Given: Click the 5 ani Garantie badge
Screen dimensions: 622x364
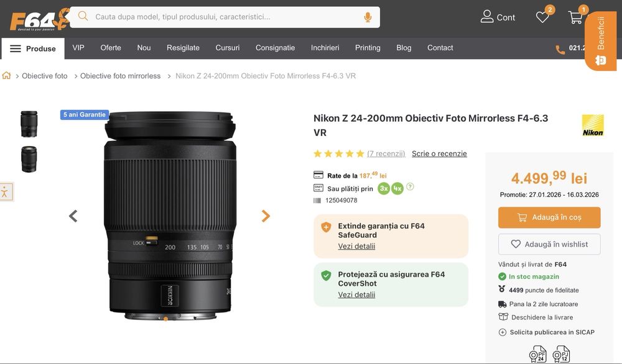Looking at the screenshot, I should coord(85,114).
